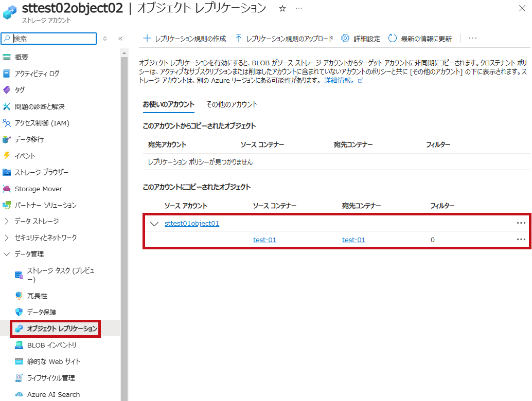The height and width of the screenshot is (401, 532).
Task: Click the sttest02object02 storage account icon
Action: coord(9,12)
